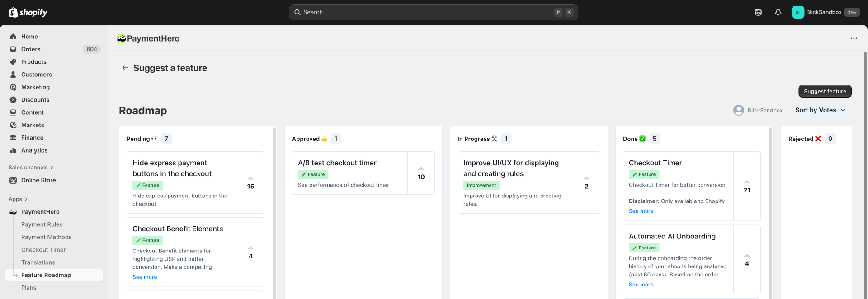Image resolution: width=868 pixels, height=299 pixels.
Task: Open the three-dot menu for PaymentHero
Action: [854, 38]
